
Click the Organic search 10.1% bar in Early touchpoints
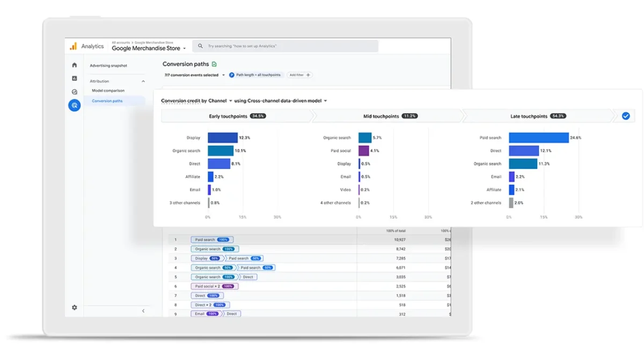point(221,151)
